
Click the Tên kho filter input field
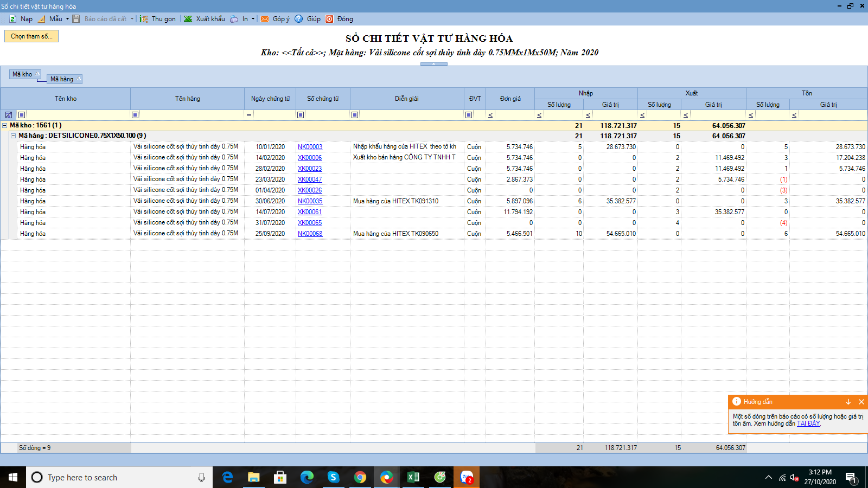coord(78,115)
